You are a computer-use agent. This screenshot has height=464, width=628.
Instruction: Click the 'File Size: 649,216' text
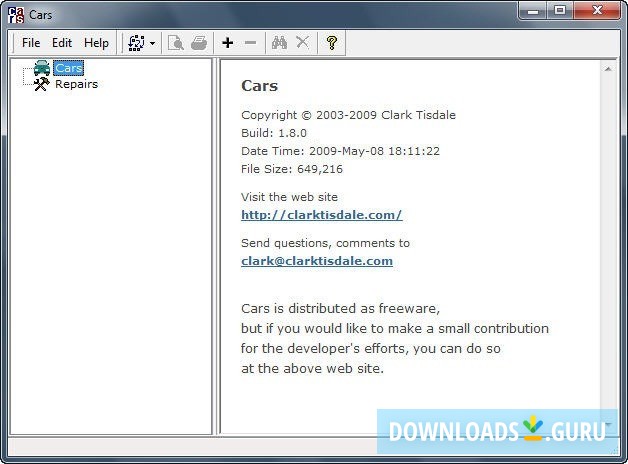pyautogui.click(x=292, y=169)
